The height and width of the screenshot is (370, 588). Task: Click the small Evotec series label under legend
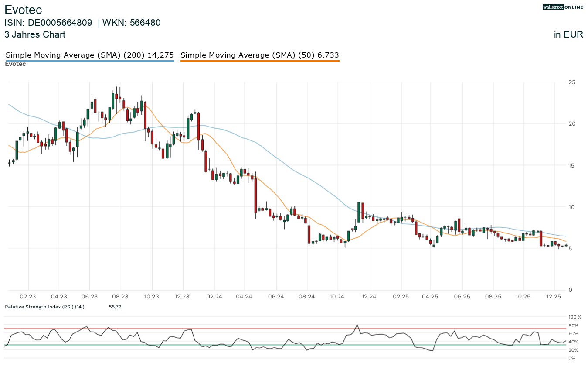click(15, 64)
